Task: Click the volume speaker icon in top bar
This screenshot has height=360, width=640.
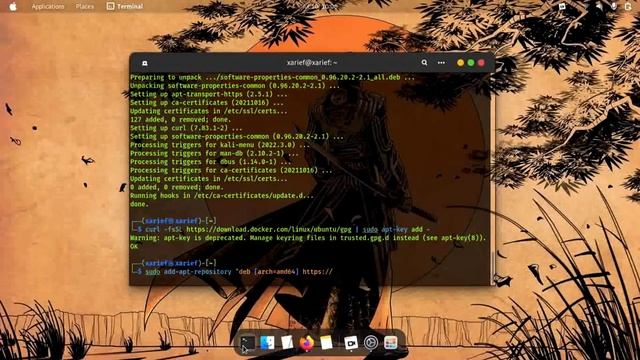Action: (x=598, y=6)
